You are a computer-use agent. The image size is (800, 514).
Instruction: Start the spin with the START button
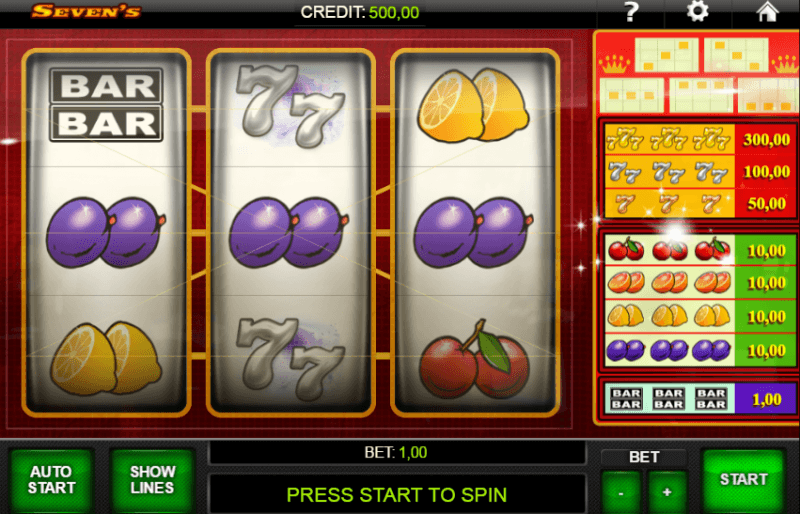(743, 479)
